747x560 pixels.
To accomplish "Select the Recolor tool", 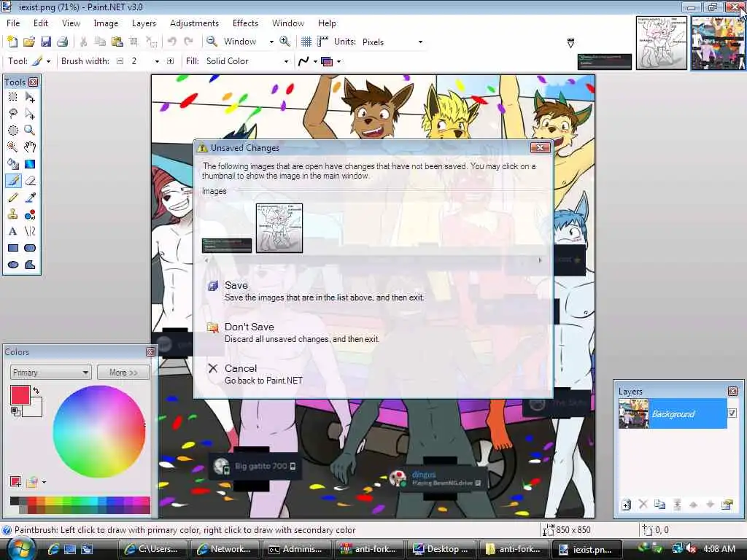I will [30, 215].
